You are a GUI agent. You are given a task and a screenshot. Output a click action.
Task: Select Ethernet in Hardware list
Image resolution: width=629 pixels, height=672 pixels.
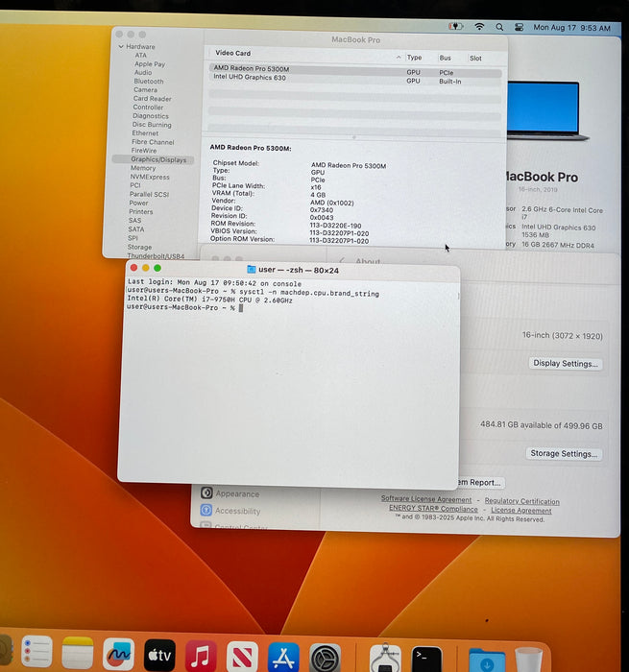click(145, 133)
